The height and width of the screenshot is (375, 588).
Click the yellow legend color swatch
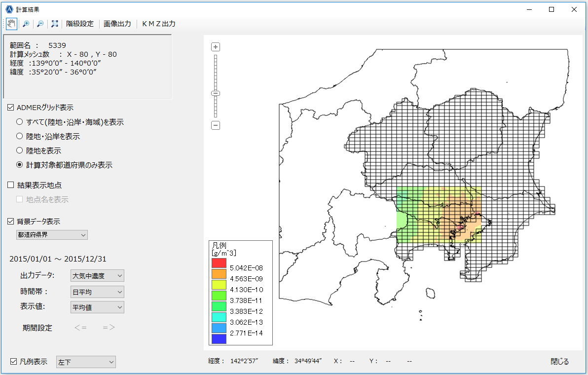(x=219, y=285)
